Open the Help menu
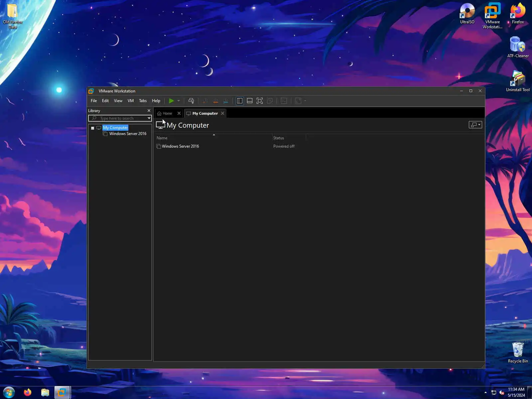Viewport: 532px width, 399px height. pos(156,101)
